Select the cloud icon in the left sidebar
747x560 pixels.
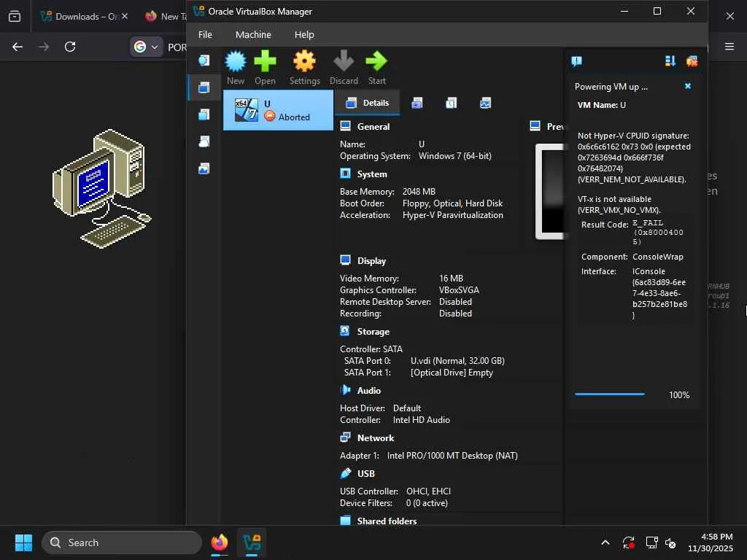[x=204, y=141]
